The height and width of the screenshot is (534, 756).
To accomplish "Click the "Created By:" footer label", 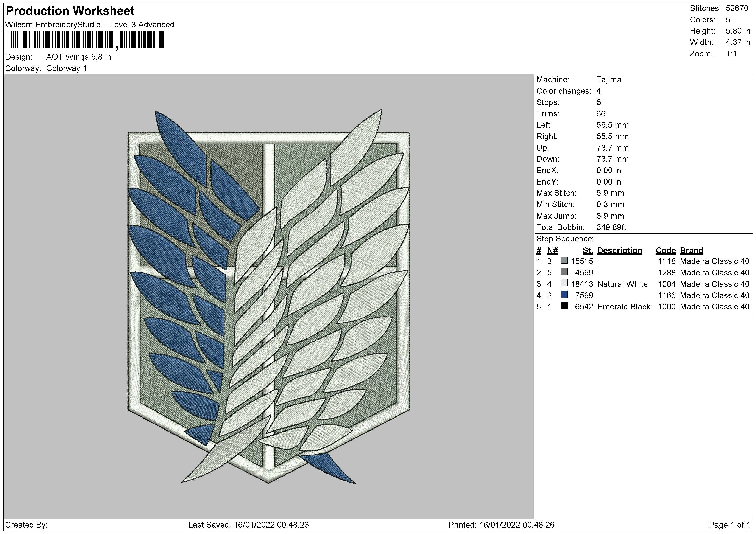I will click(x=26, y=525).
